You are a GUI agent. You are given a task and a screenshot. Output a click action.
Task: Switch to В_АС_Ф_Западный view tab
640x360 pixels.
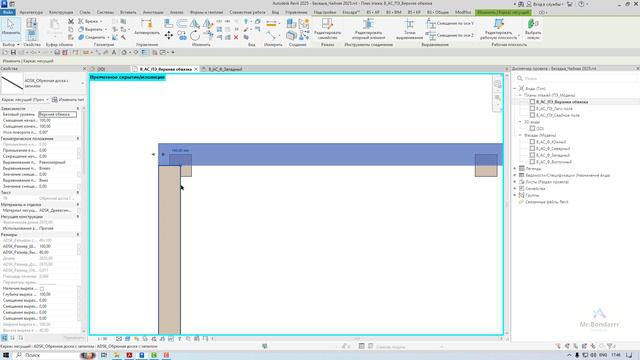coord(225,69)
